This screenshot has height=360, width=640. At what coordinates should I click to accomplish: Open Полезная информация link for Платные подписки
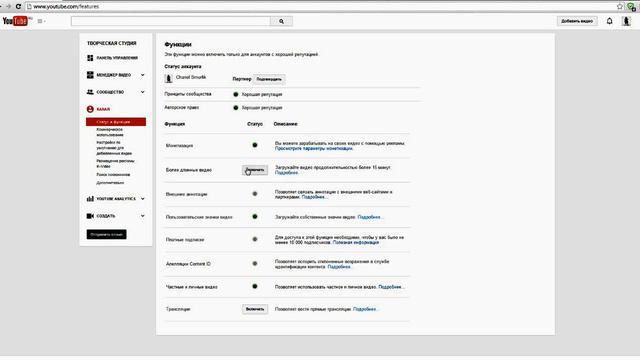pyautogui.click(x=356, y=242)
